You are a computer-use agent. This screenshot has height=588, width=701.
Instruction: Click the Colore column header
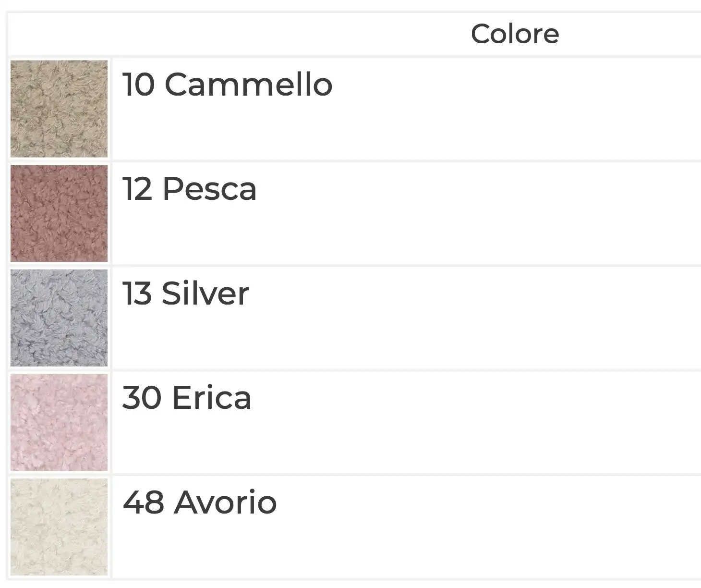(515, 34)
